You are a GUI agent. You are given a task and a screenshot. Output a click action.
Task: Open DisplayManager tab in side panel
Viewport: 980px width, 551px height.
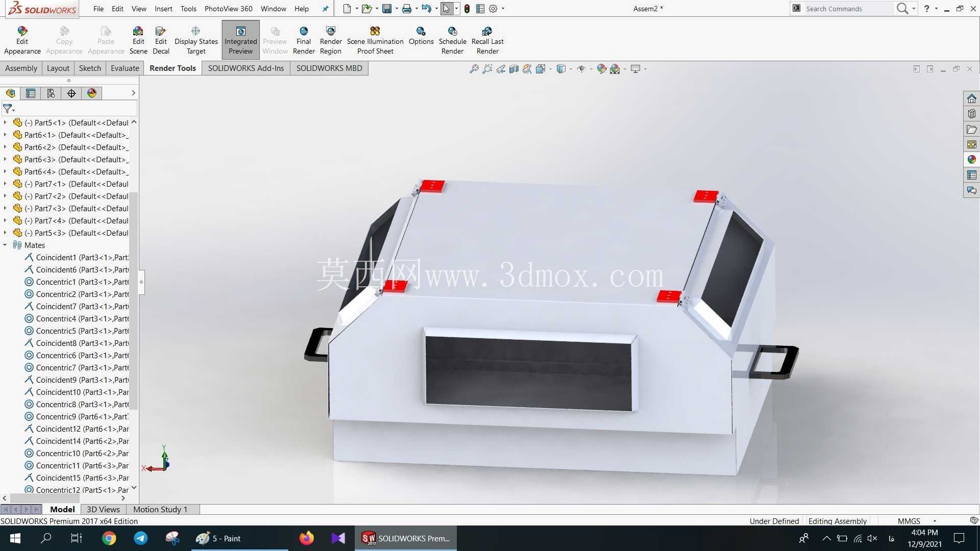[92, 93]
